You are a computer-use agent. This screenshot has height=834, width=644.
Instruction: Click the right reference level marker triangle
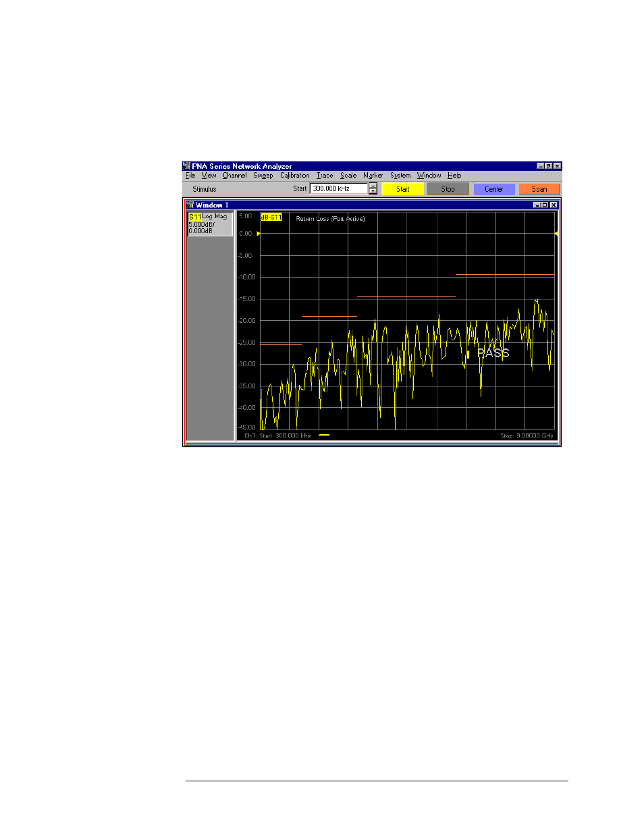coord(556,234)
